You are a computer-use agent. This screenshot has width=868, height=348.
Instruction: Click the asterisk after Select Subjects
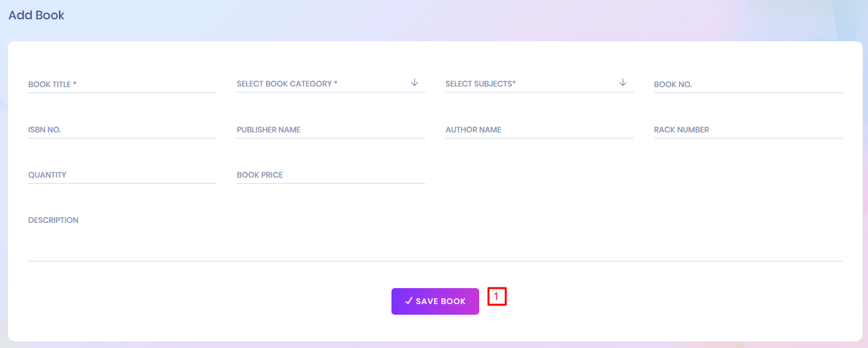point(514,83)
